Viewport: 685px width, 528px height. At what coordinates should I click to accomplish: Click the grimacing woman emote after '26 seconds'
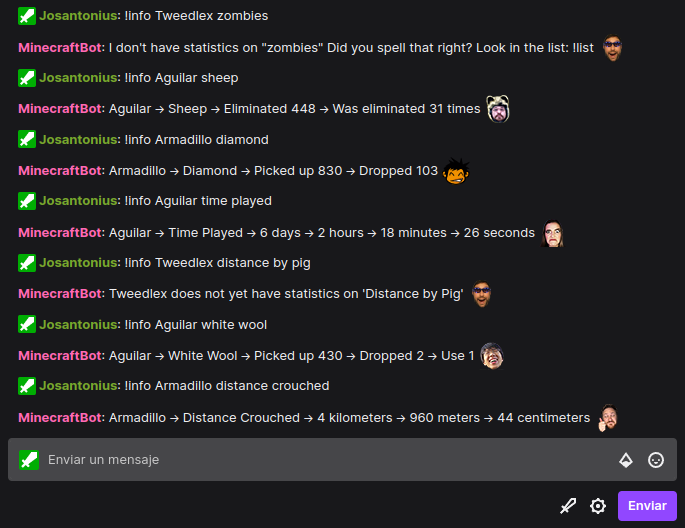(x=553, y=233)
